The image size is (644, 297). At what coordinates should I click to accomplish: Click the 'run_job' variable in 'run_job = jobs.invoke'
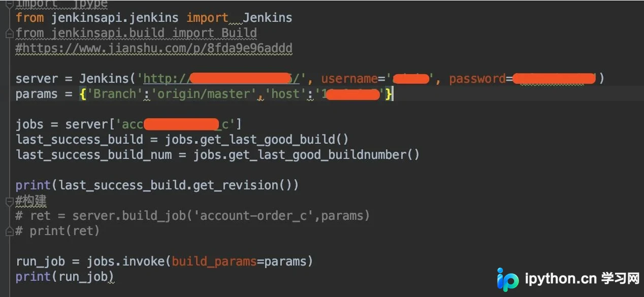[41, 261]
